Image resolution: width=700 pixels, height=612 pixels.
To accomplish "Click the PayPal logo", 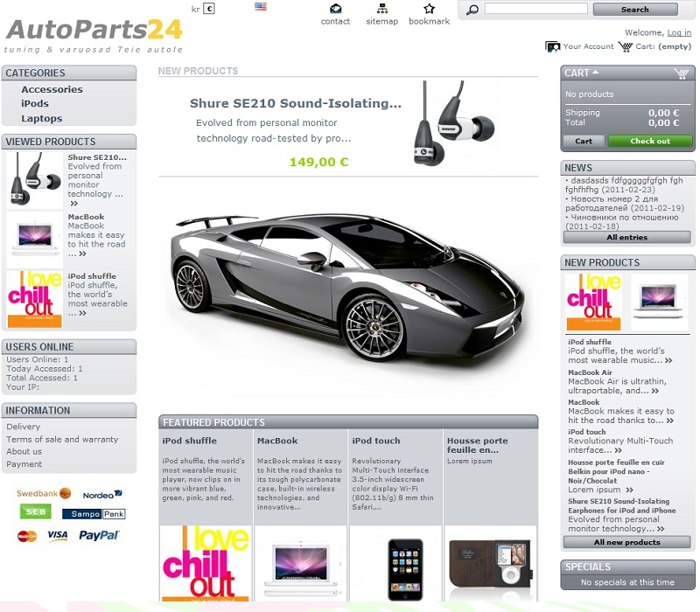I will click(x=99, y=535).
